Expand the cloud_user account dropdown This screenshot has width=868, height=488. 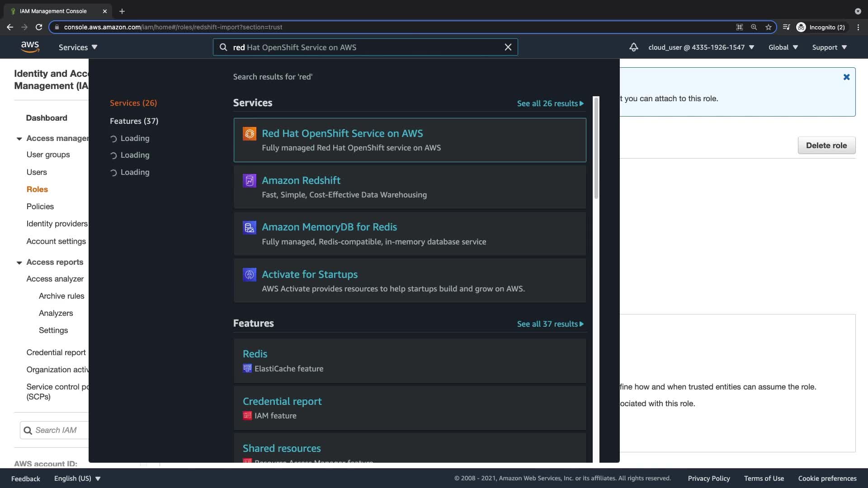(701, 47)
